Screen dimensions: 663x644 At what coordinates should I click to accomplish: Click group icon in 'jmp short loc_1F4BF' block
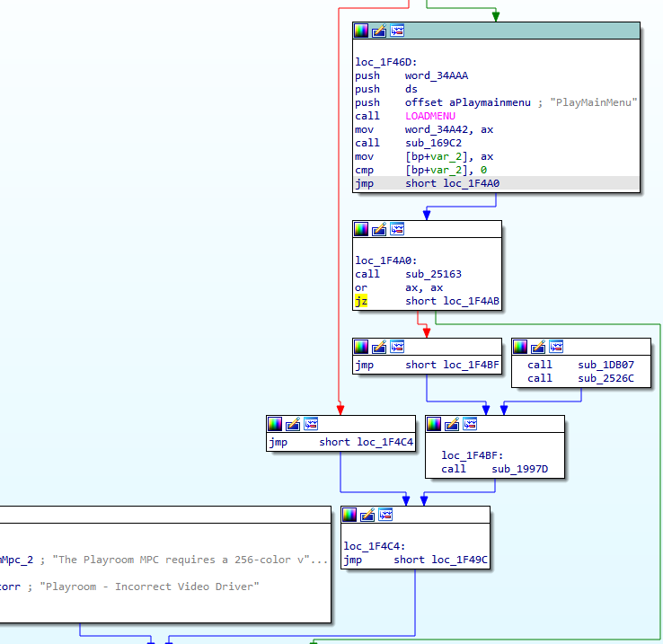[x=397, y=347]
